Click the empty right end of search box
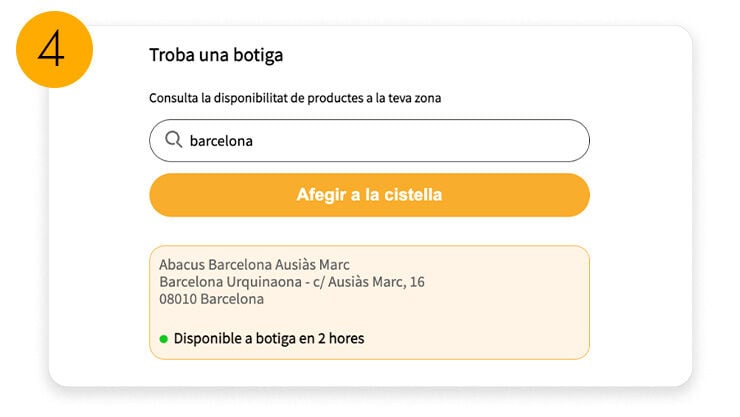This screenshot has width=740, height=417. (x=540, y=141)
